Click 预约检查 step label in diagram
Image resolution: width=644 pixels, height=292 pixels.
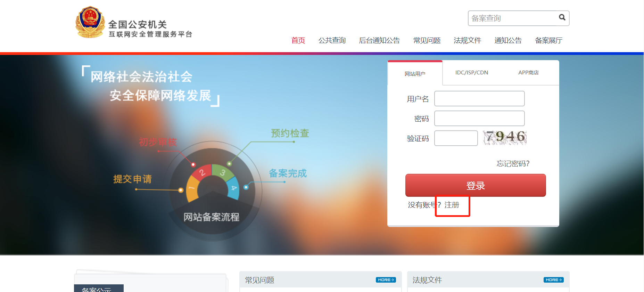290,133
